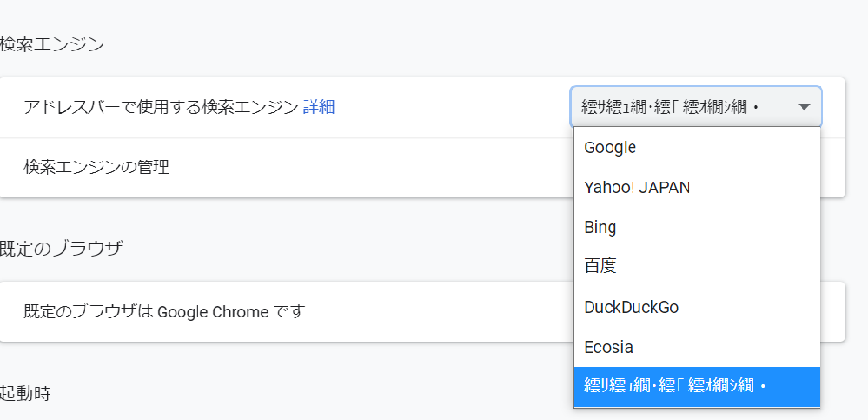Select the highlighted garbled entry below Ecosia
Viewport: 868px width, 420px height.
tap(697, 386)
